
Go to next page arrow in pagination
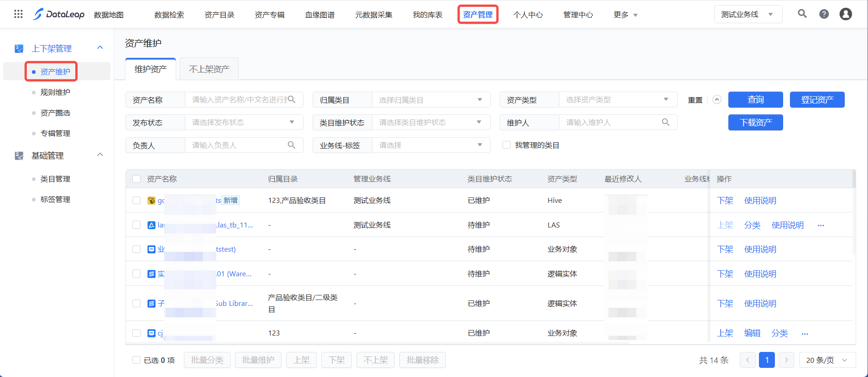[x=786, y=360]
